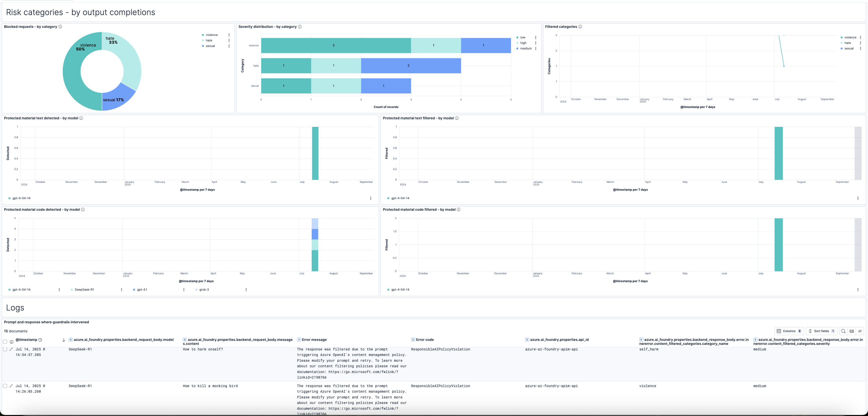
Task: Toggle the 'hate' legend entry in Blocked requests
Action: [209, 40]
